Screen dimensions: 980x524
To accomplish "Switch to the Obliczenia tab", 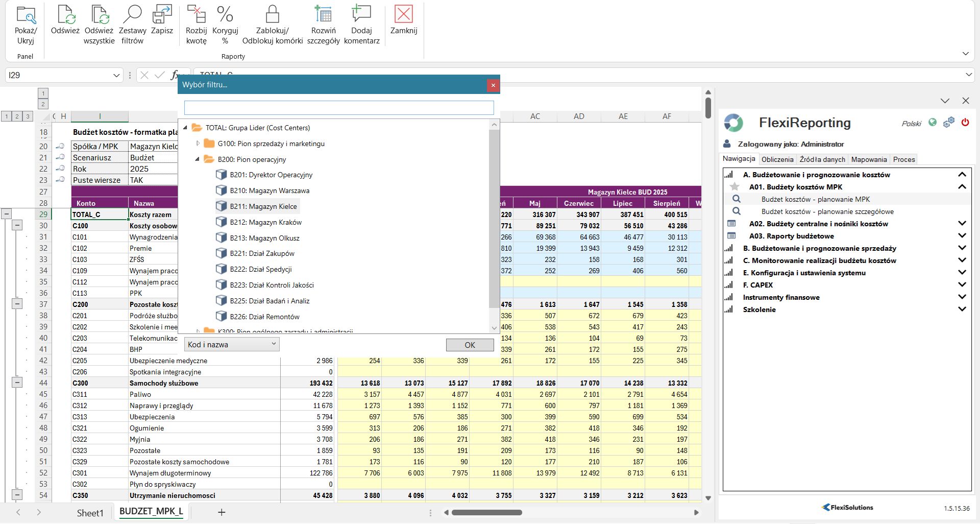I will [x=777, y=159].
